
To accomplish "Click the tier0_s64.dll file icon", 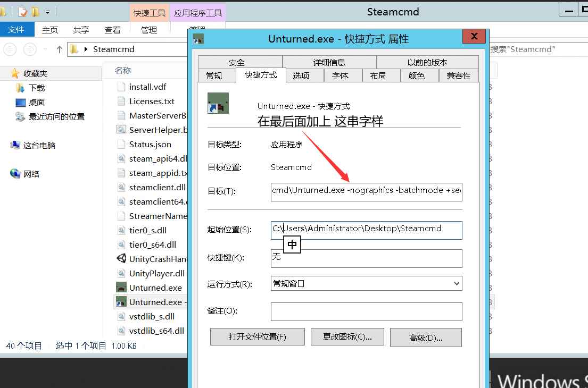I will pyautogui.click(x=121, y=244).
